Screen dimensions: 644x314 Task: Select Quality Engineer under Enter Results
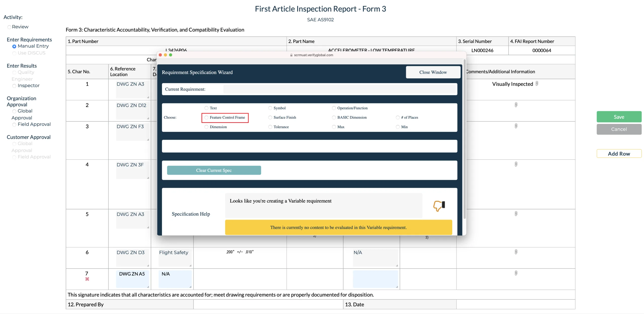[x=14, y=73]
